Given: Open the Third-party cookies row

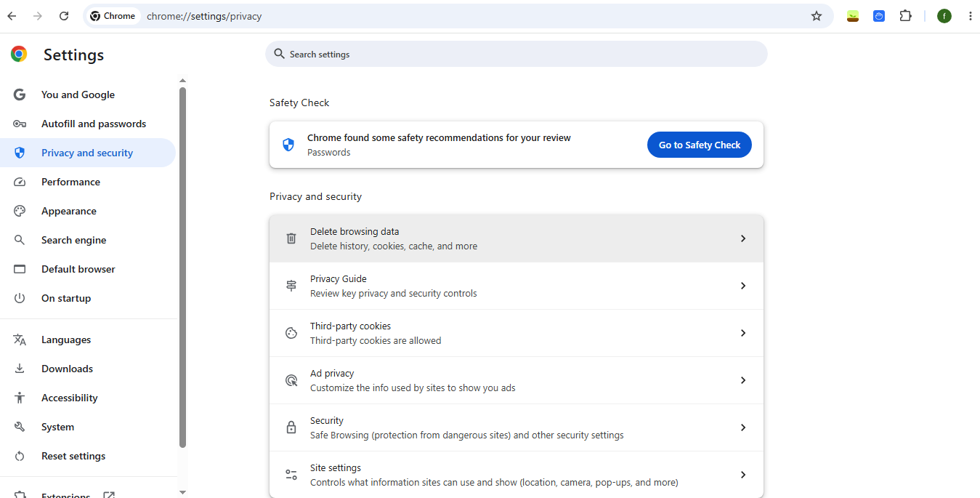Looking at the screenshot, I should pyautogui.click(x=517, y=333).
